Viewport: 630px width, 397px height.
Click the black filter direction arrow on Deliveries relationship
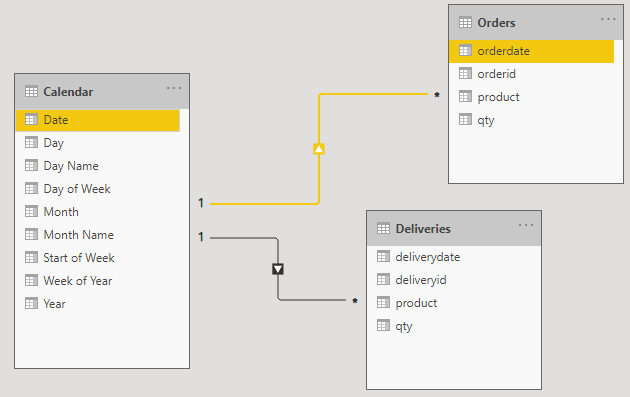click(x=278, y=269)
